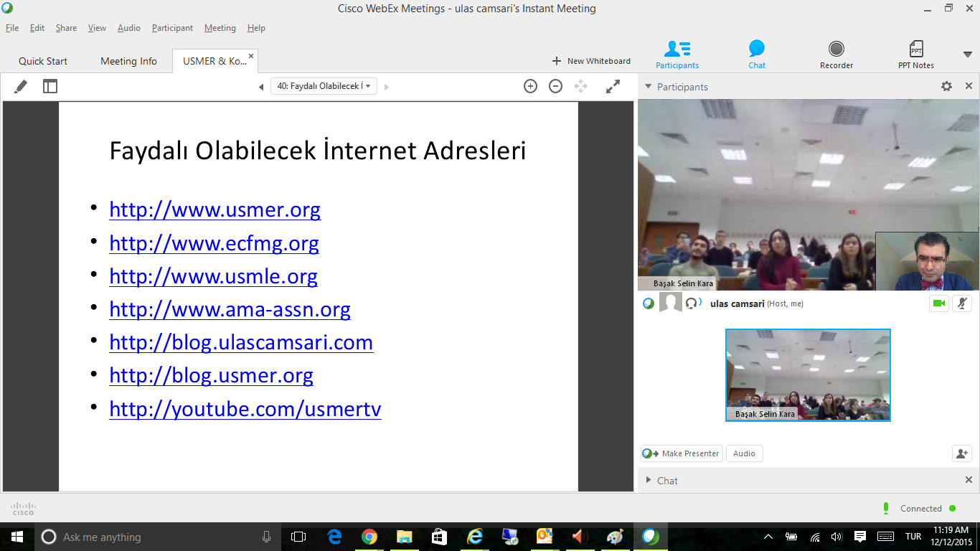Open the Action Center notifications icon
The width and height of the screenshot is (980, 551).
click(x=860, y=537)
